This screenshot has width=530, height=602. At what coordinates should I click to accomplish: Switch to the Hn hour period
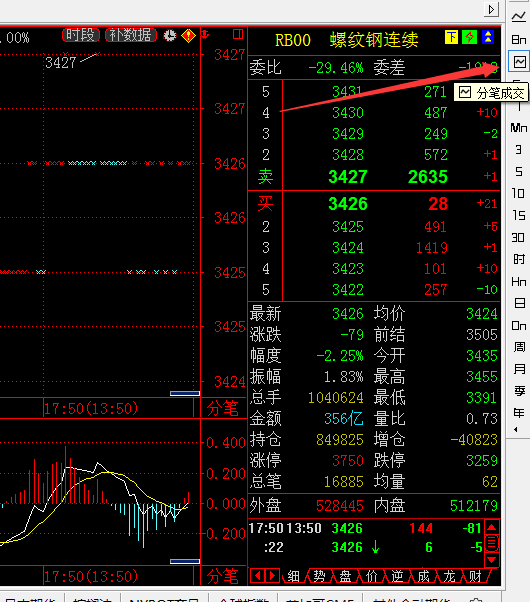(518, 282)
